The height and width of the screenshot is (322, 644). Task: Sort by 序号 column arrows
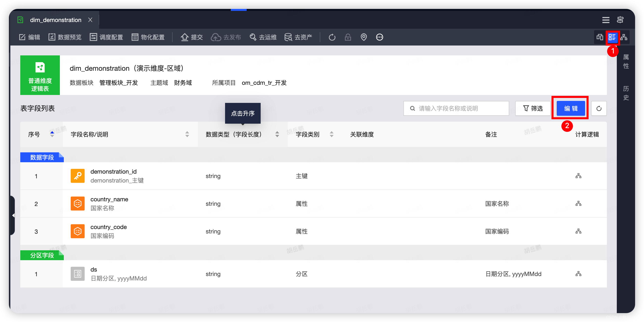tap(52, 134)
